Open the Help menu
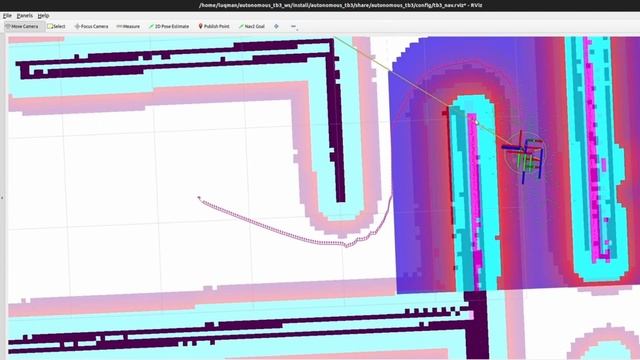Screen dimensions: 640x360 click(x=43, y=16)
